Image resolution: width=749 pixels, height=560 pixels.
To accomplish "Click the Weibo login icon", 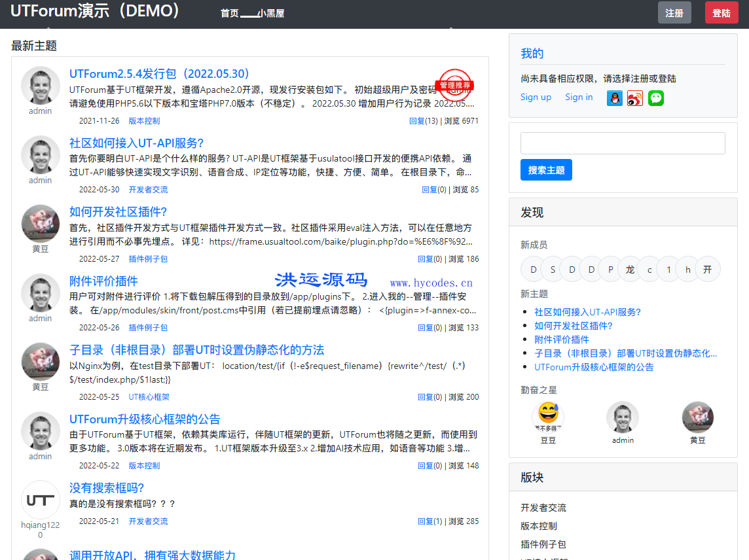I will [635, 98].
